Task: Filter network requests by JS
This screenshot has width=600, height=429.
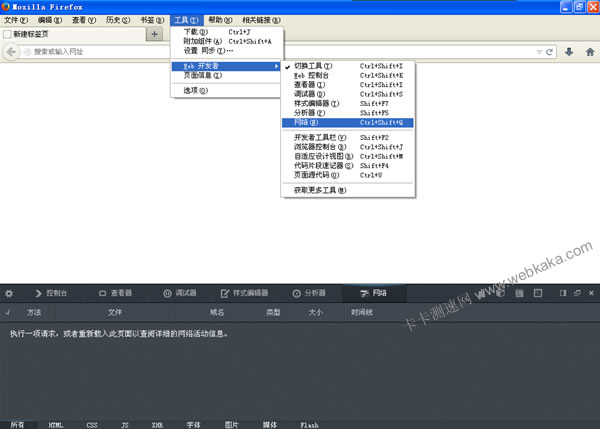Action: (x=125, y=425)
